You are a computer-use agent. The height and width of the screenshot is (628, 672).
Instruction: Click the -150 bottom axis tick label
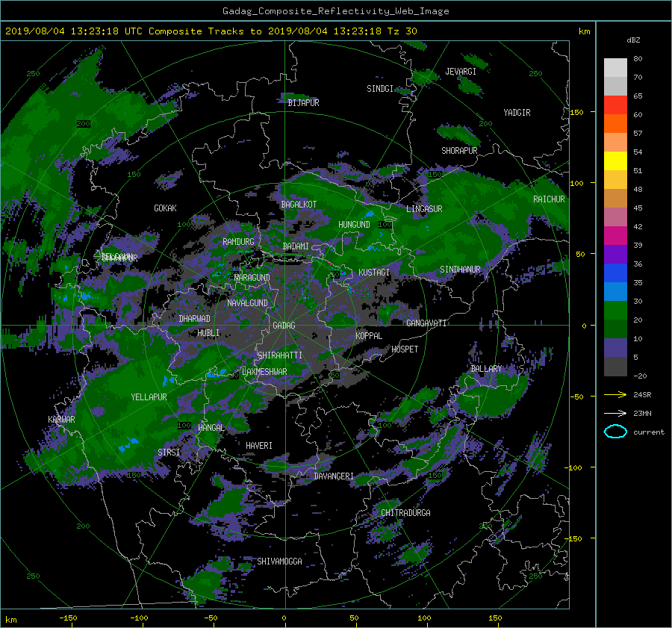(x=68, y=618)
